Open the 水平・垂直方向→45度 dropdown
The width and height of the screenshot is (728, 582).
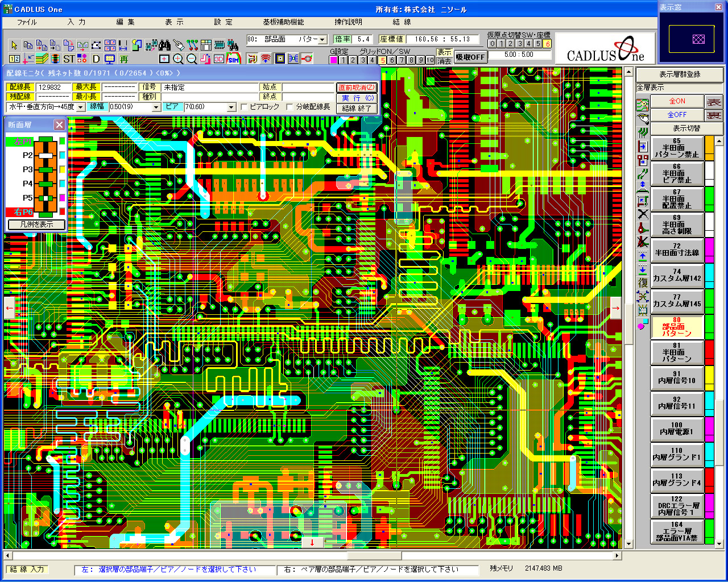coord(81,107)
